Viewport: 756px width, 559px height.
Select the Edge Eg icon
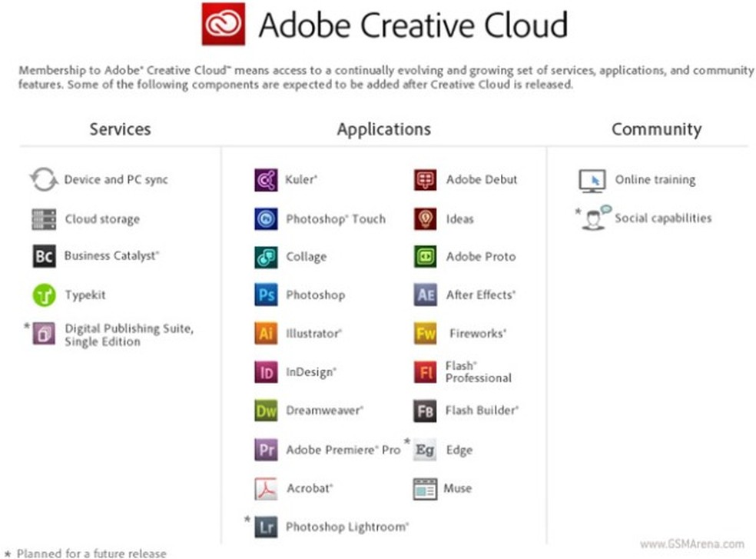click(x=426, y=450)
